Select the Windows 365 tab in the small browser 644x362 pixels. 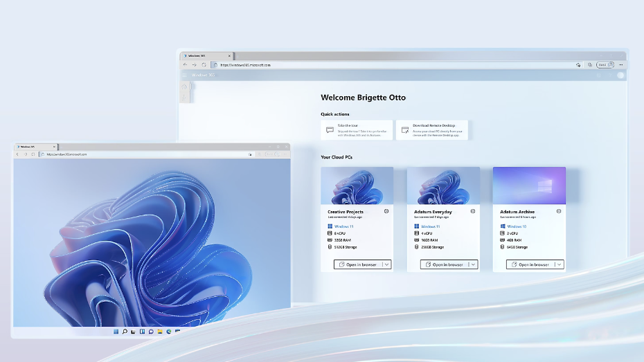(35, 147)
